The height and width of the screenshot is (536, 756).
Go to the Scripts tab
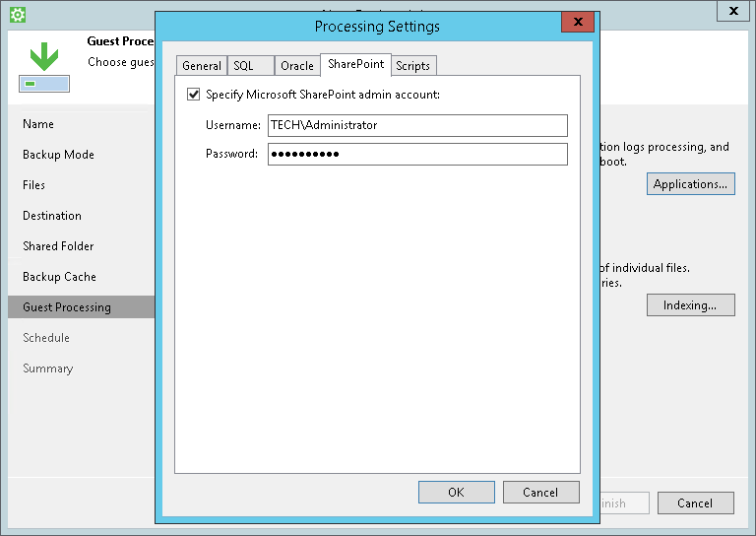click(413, 66)
